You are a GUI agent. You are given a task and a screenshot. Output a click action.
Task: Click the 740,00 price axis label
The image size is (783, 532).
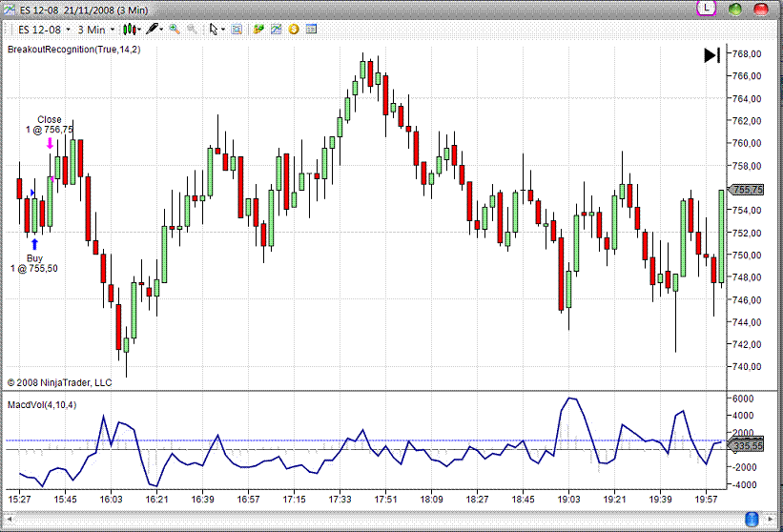747,367
